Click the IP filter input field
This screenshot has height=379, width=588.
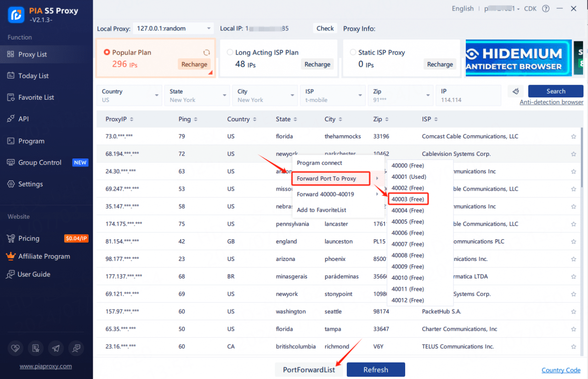(x=469, y=96)
